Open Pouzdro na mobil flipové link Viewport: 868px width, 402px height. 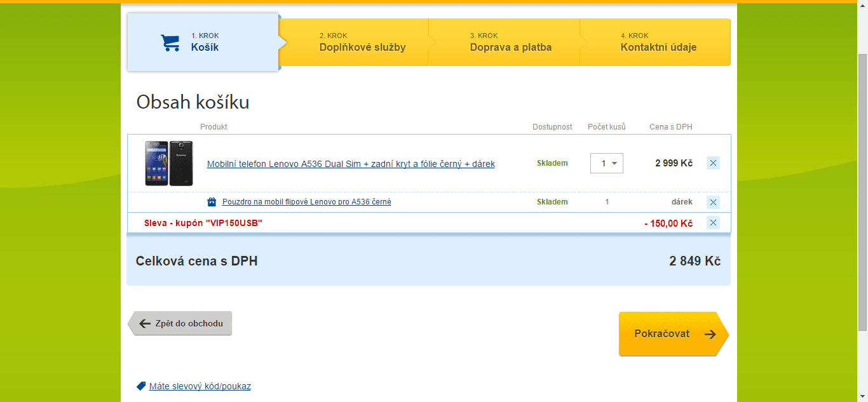tap(307, 202)
